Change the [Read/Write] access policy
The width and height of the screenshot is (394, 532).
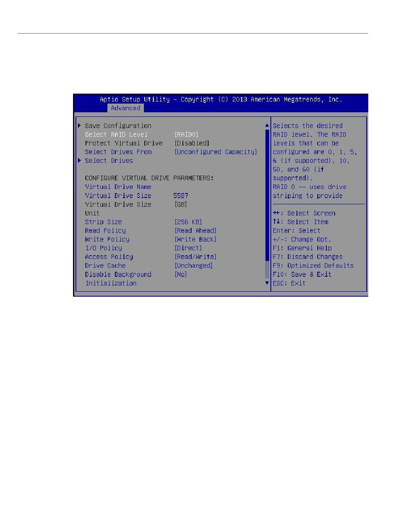(x=195, y=256)
